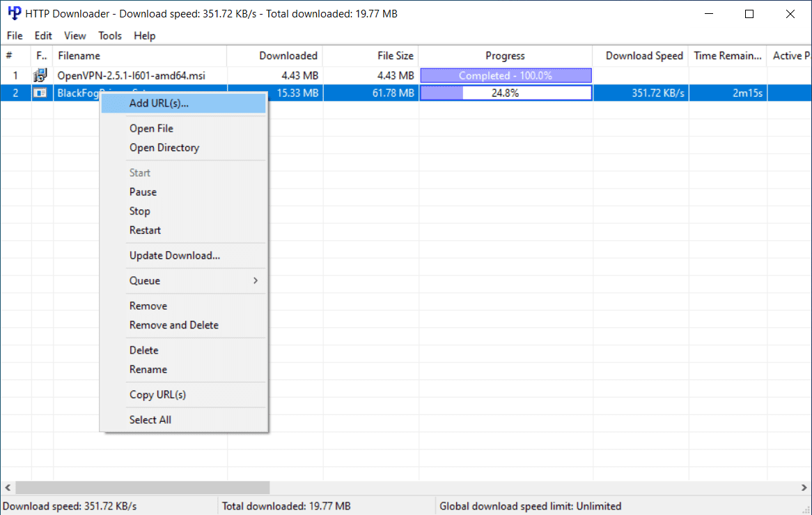The image size is (812, 515).
Task: Choose Delete in context menu
Action: [184, 350]
